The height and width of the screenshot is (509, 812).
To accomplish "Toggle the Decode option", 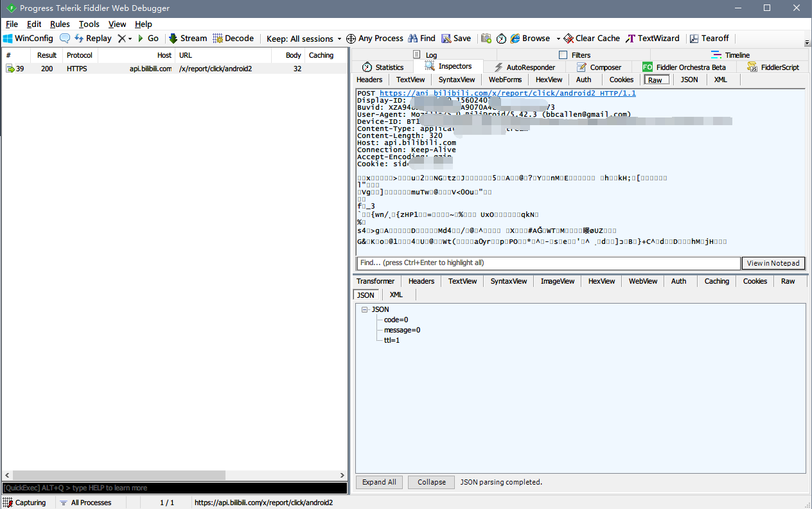I will (233, 39).
